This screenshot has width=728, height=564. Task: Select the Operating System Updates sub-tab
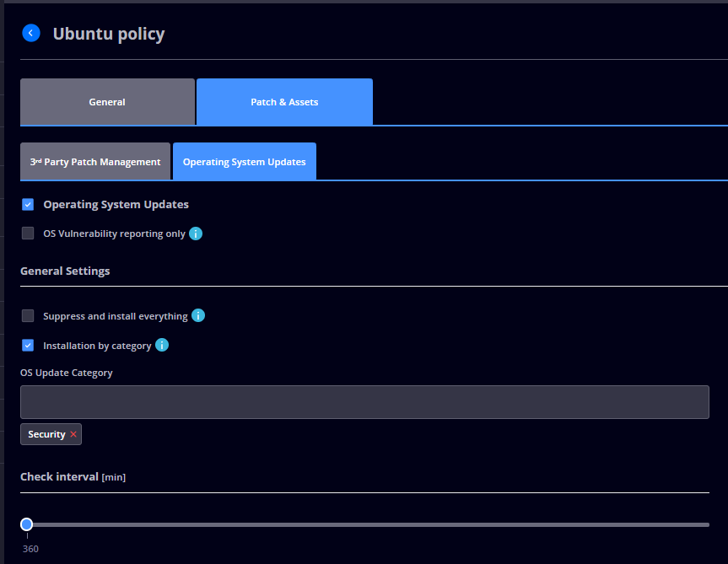coord(245,161)
